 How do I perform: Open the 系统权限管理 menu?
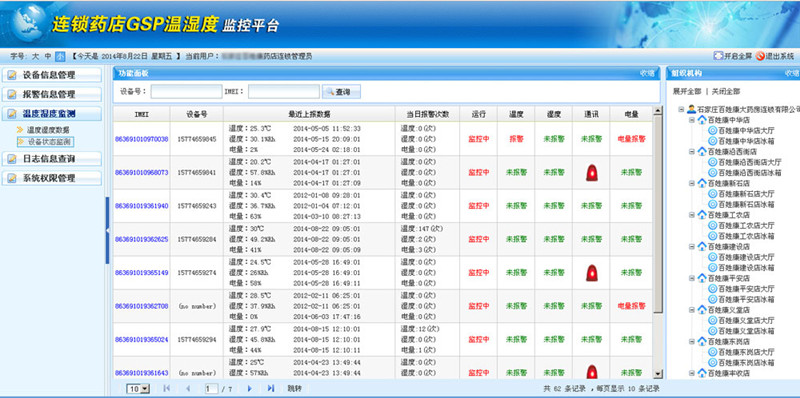52,178
